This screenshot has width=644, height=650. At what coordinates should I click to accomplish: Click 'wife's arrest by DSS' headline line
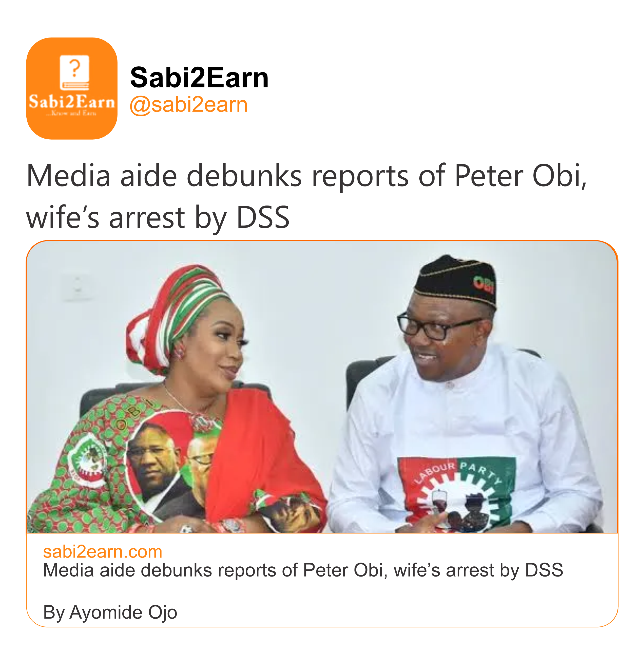(x=158, y=217)
